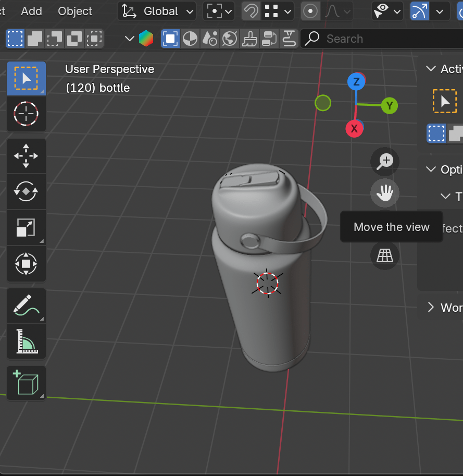Activate the 3D Cursor tool
The height and width of the screenshot is (476, 463).
[x=26, y=113]
